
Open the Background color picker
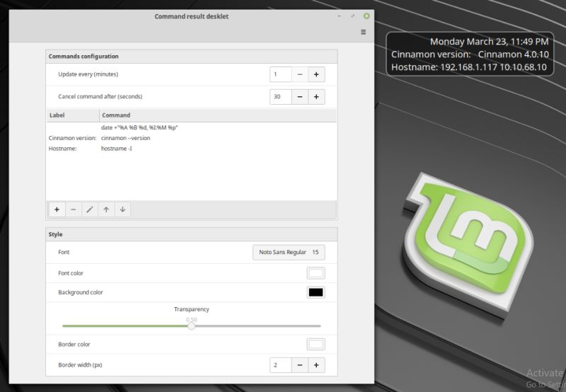[x=316, y=292]
